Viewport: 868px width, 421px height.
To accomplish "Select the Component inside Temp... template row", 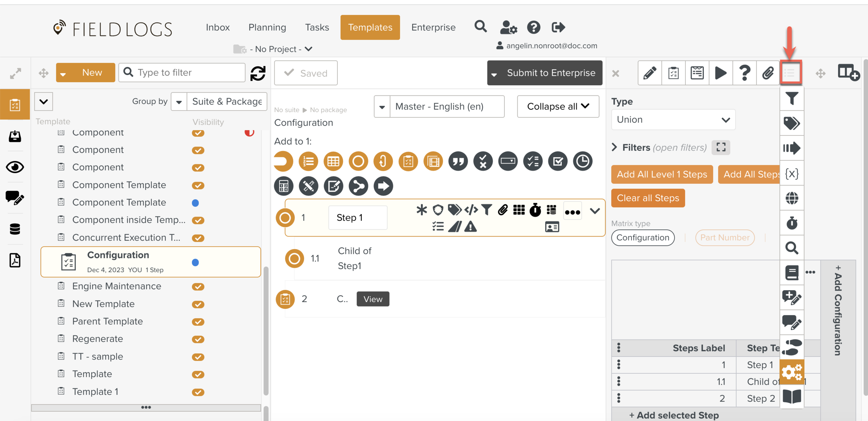I will [x=150, y=220].
